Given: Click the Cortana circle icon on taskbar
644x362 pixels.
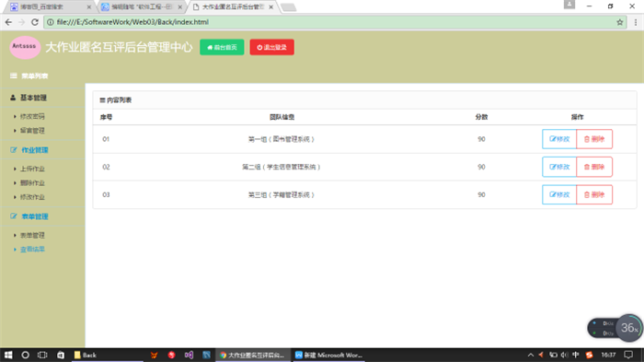Looking at the screenshot, I should point(25,355).
